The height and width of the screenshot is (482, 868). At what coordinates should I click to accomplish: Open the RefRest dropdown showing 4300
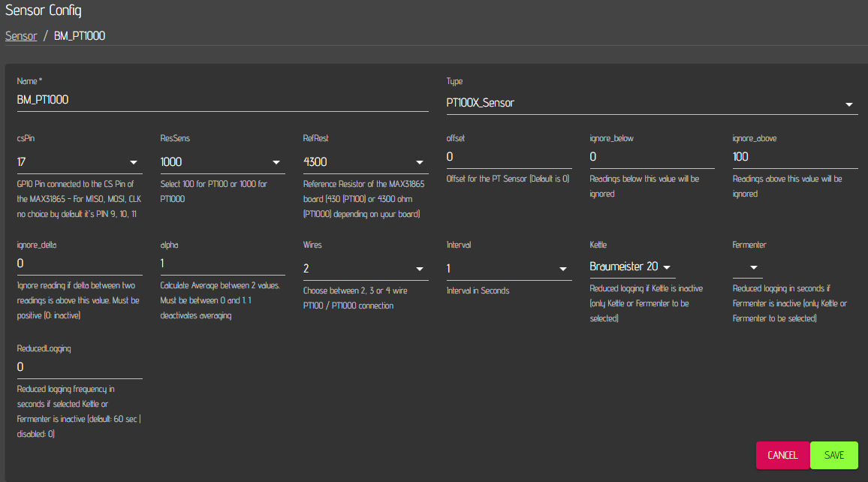[x=366, y=162]
